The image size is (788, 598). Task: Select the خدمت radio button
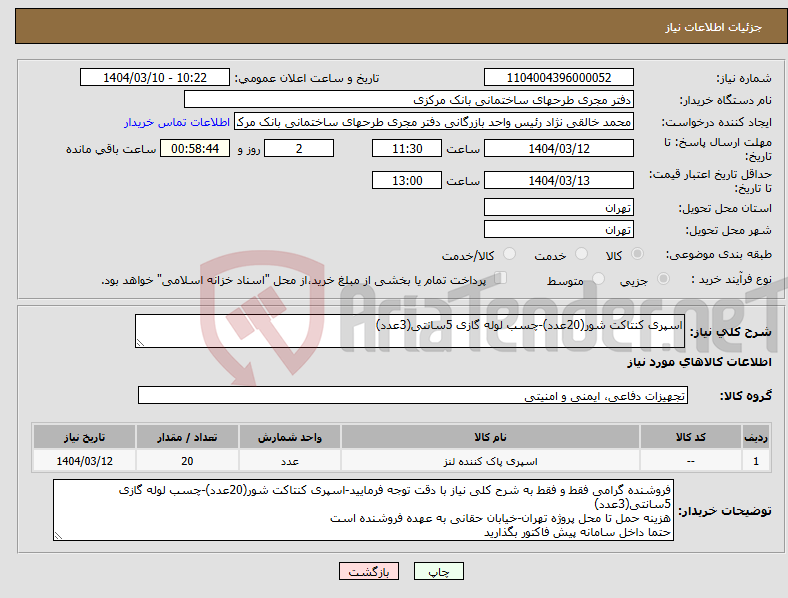tap(581, 254)
